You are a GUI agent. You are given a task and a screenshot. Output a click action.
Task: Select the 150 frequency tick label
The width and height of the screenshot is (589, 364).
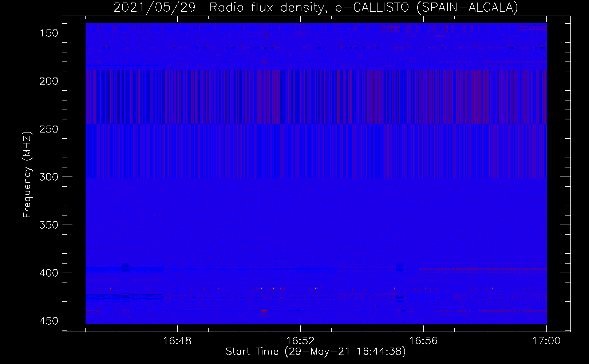pyautogui.click(x=48, y=33)
